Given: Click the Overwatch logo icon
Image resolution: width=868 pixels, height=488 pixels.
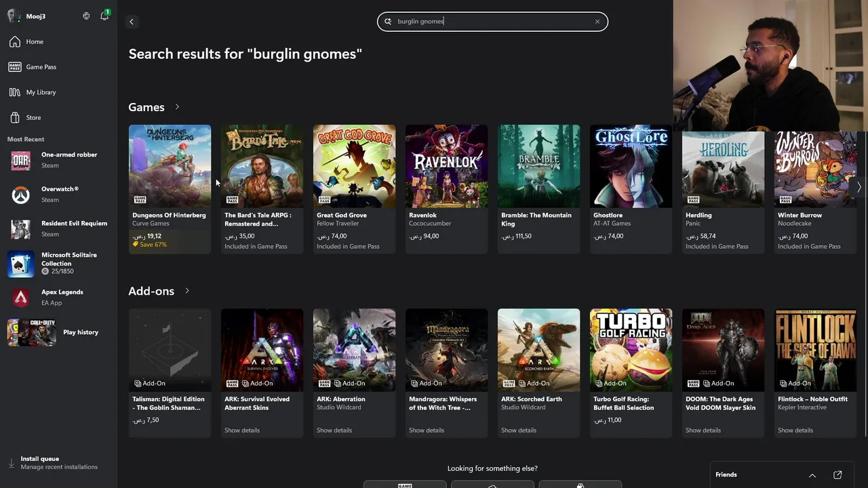Looking at the screenshot, I should [20, 195].
